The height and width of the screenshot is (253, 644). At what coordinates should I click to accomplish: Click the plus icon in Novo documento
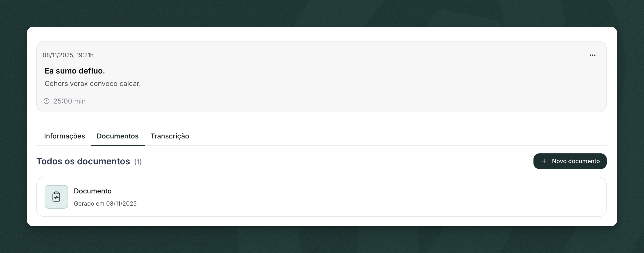coord(544,161)
